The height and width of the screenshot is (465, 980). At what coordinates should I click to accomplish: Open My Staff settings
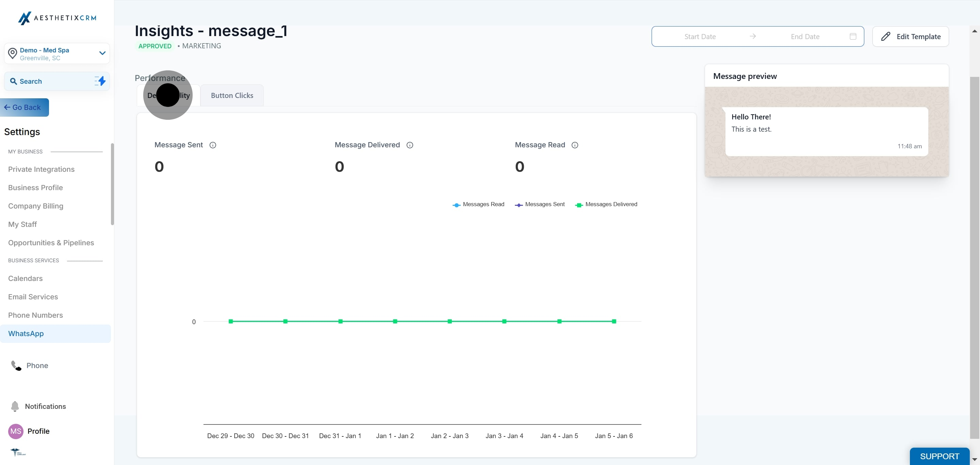point(22,224)
